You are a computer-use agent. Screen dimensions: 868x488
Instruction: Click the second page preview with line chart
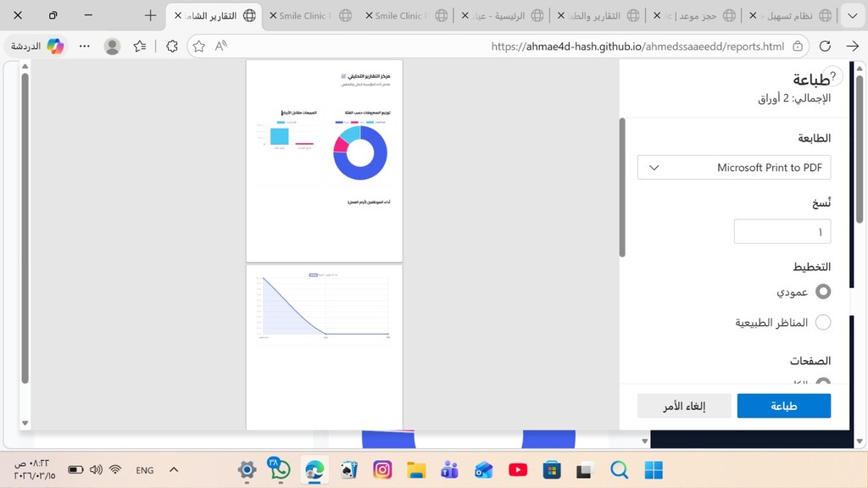(x=325, y=347)
